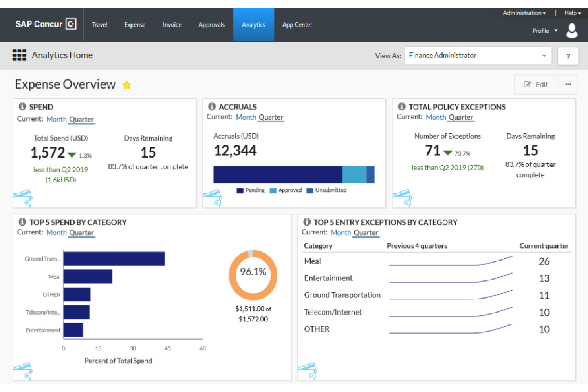This screenshot has width=588, height=392.
Task: Toggle ACCRUALS to Month view
Action: coord(246,117)
